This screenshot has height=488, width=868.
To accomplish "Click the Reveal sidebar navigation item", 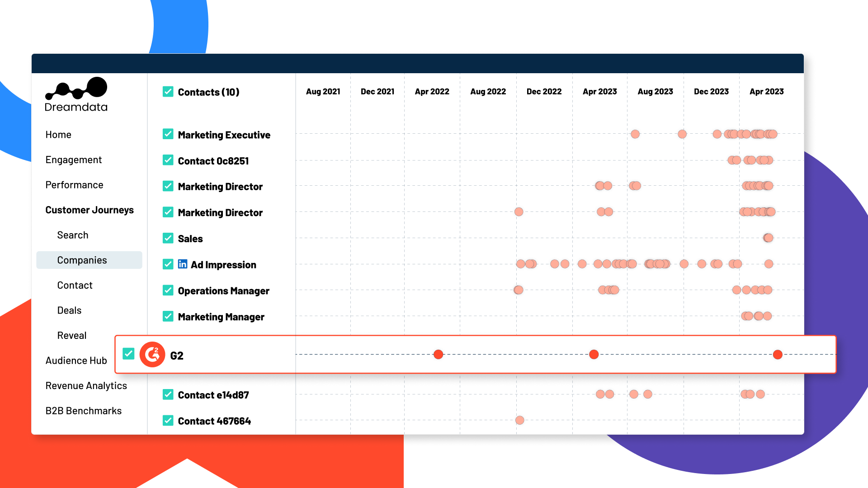I will (x=71, y=335).
